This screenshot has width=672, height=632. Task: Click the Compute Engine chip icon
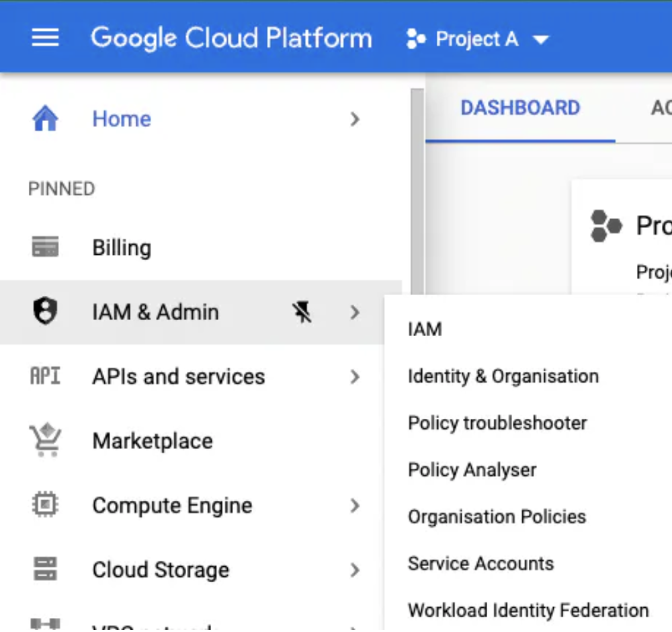[x=45, y=506]
